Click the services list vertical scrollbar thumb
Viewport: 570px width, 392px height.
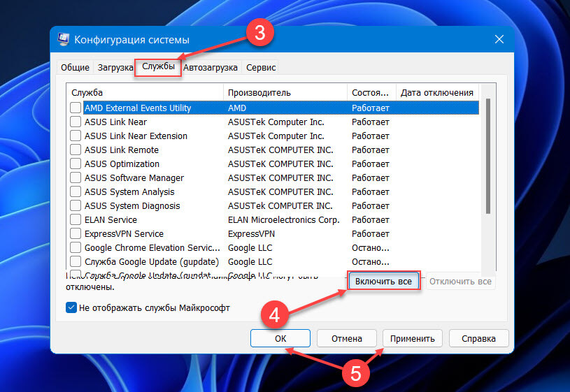coord(488,157)
